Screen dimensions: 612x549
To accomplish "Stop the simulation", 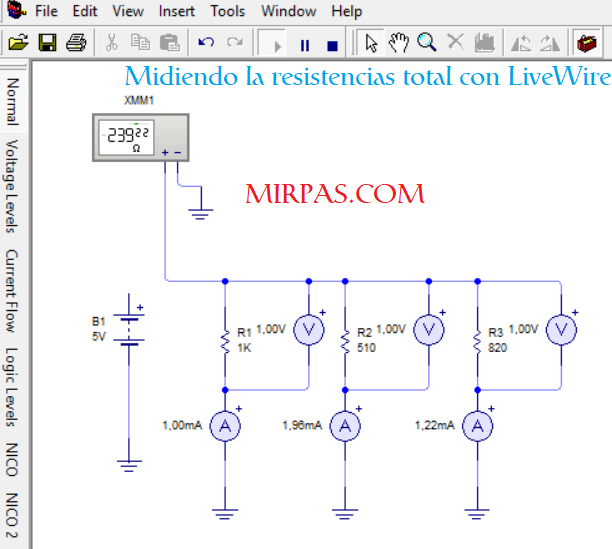I will coord(332,46).
